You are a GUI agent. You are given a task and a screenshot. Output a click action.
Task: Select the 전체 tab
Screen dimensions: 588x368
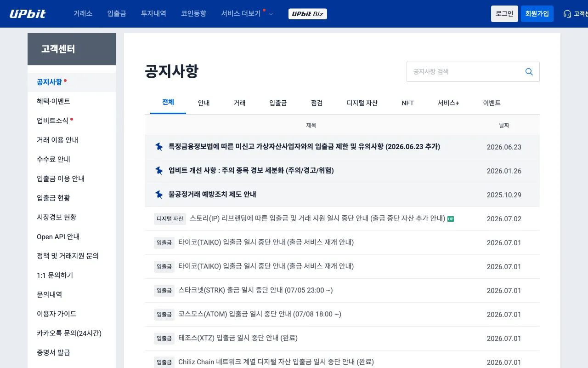(x=168, y=103)
